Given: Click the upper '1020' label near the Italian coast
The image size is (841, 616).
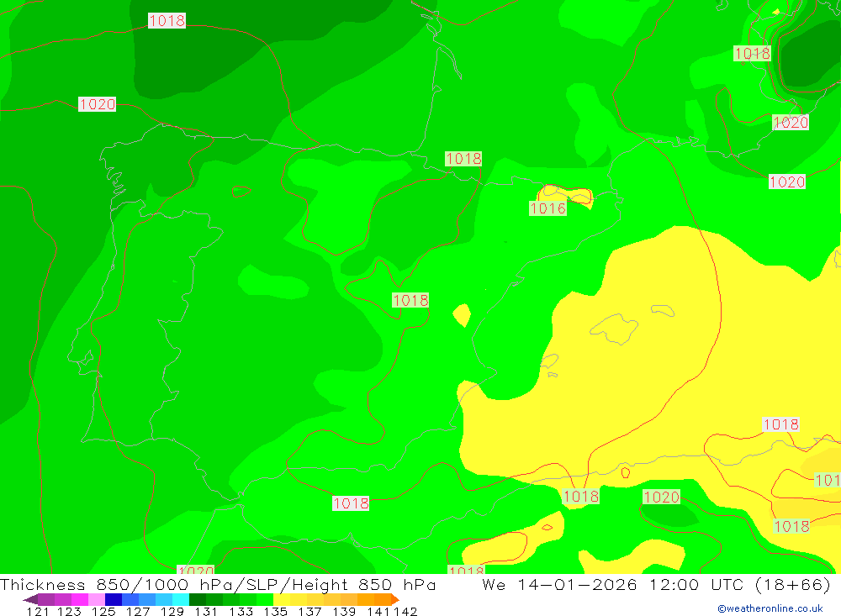Looking at the screenshot, I should click(x=791, y=122).
